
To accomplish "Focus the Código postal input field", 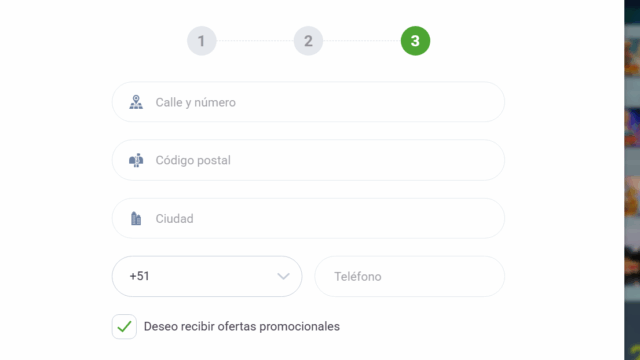I will click(308, 160).
